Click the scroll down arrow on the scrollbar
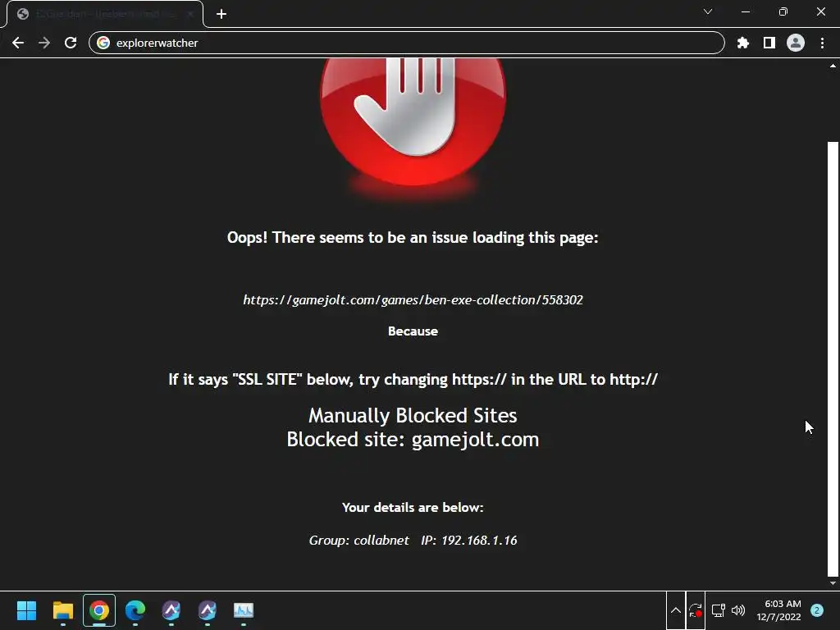 point(833,583)
